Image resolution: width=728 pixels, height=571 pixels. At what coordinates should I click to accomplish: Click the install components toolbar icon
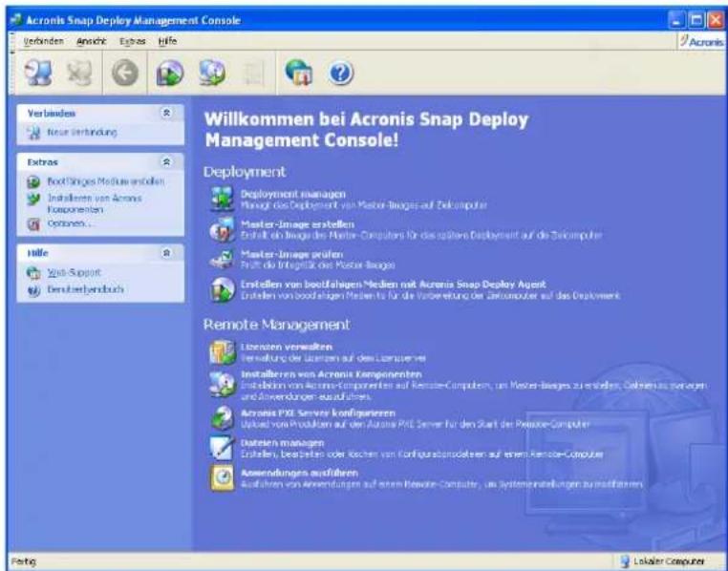(x=212, y=73)
